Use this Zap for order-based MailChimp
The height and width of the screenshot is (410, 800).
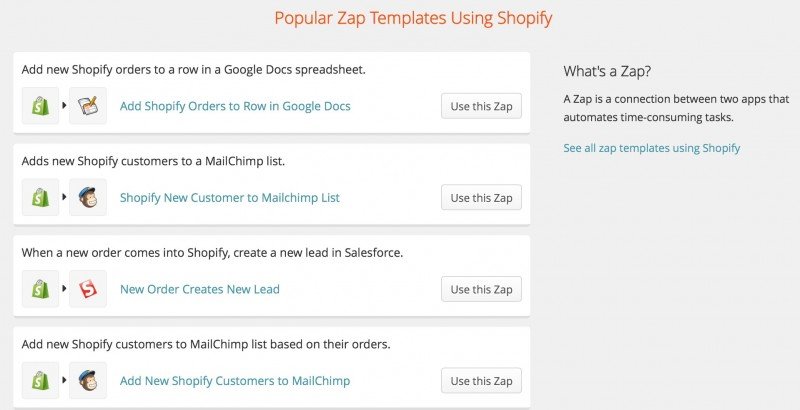click(x=481, y=381)
